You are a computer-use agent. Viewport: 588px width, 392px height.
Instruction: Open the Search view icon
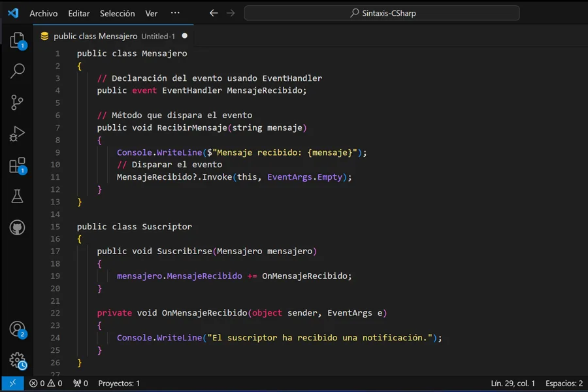(x=17, y=71)
